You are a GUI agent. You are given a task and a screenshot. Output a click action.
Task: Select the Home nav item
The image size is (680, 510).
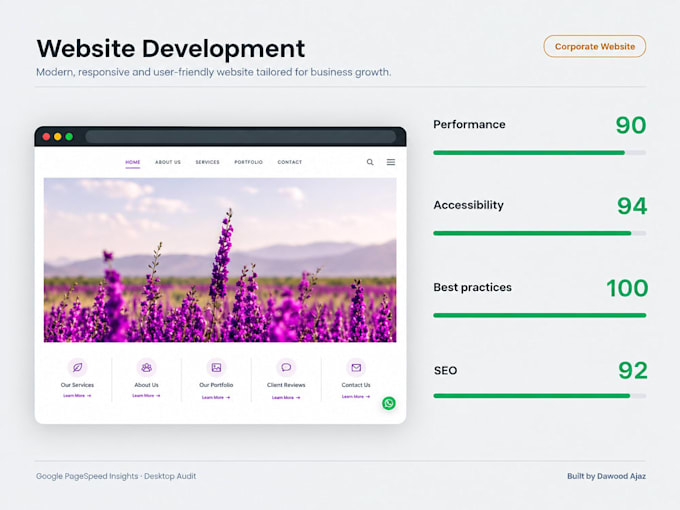(133, 162)
